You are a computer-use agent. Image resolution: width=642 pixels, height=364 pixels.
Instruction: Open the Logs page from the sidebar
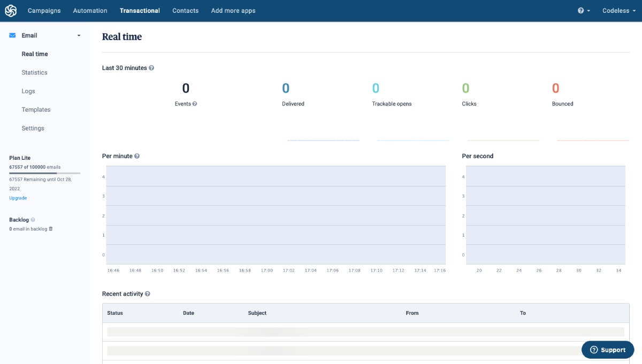tap(28, 91)
